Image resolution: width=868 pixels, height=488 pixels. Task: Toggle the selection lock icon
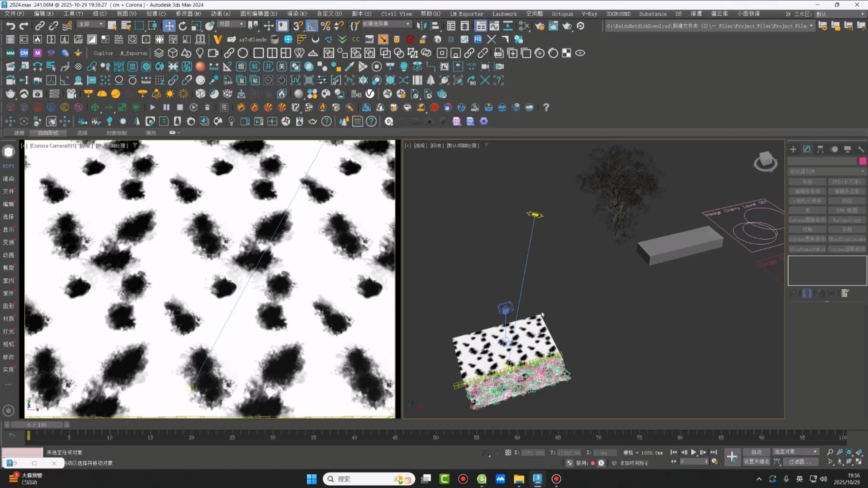(497, 453)
